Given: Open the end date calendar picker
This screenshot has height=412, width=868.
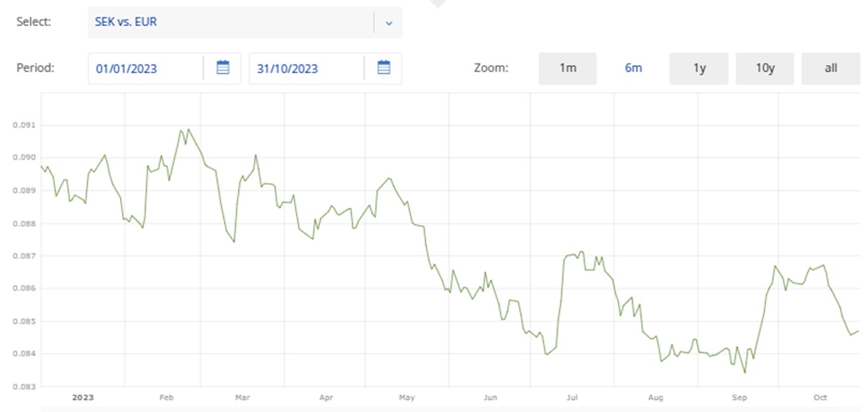Looking at the screenshot, I should pyautogui.click(x=383, y=68).
